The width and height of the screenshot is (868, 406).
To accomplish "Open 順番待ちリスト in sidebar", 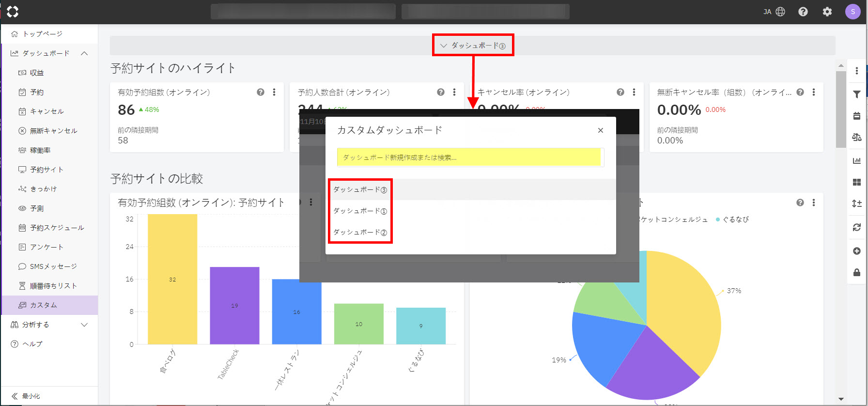I will (x=49, y=286).
